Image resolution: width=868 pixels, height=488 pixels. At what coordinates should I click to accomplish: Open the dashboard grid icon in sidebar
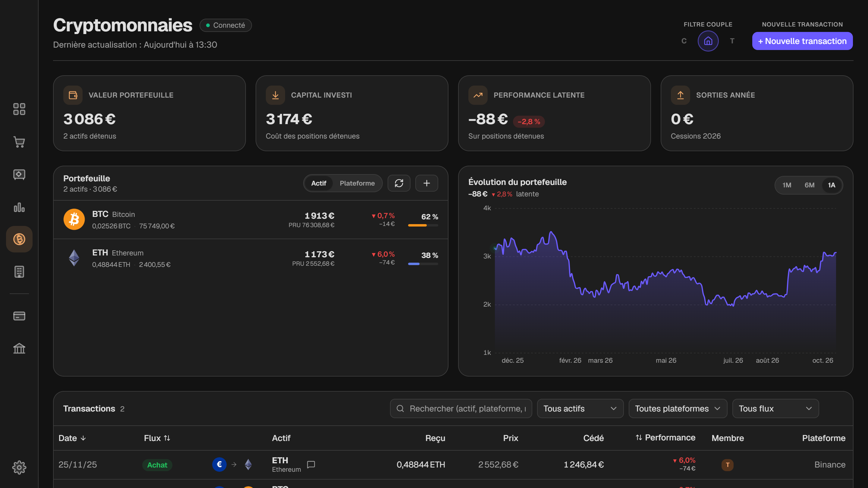point(19,109)
